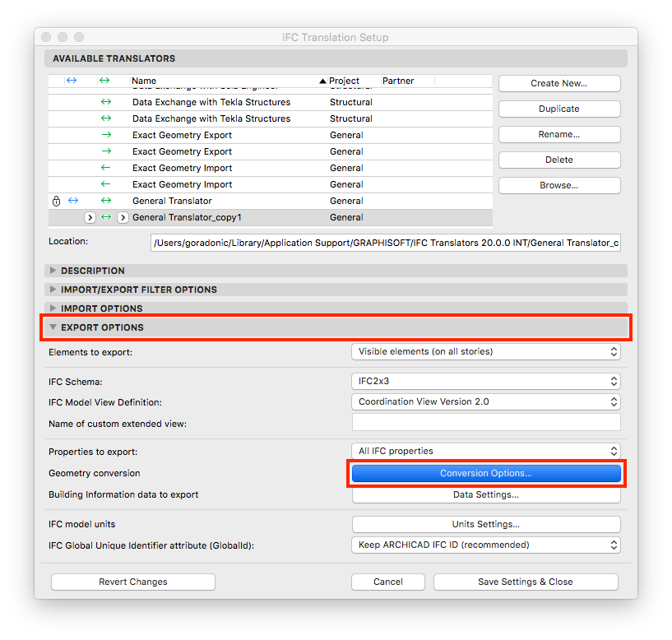Collapse the EXPORT OPTIONS section
Image resolution: width=672 pixels, height=640 pixels.
tap(53, 327)
